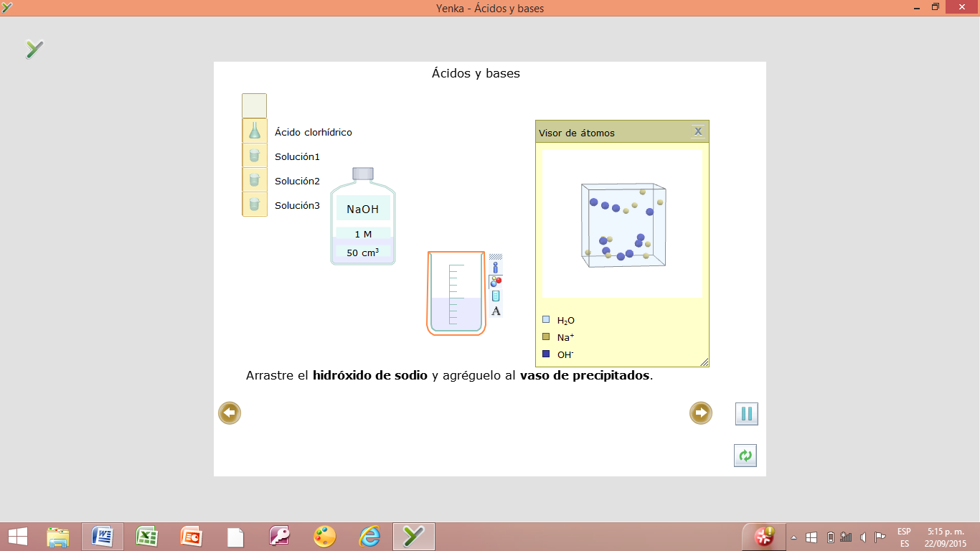The height and width of the screenshot is (551, 980).
Task: Open File Explorer from the taskbar
Action: [x=58, y=536]
